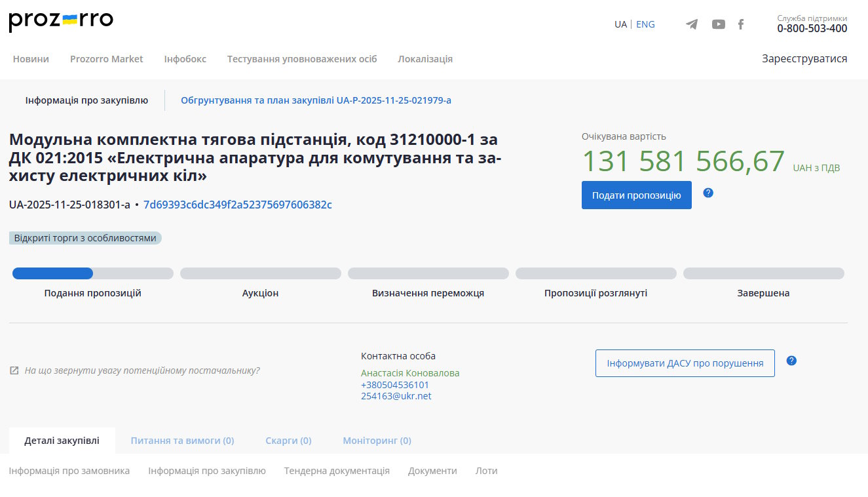Screen dimensions: 868x497
Task: Open procurement plan link UA-P-2025-11-25-021979-a
Action: point(316,100)
